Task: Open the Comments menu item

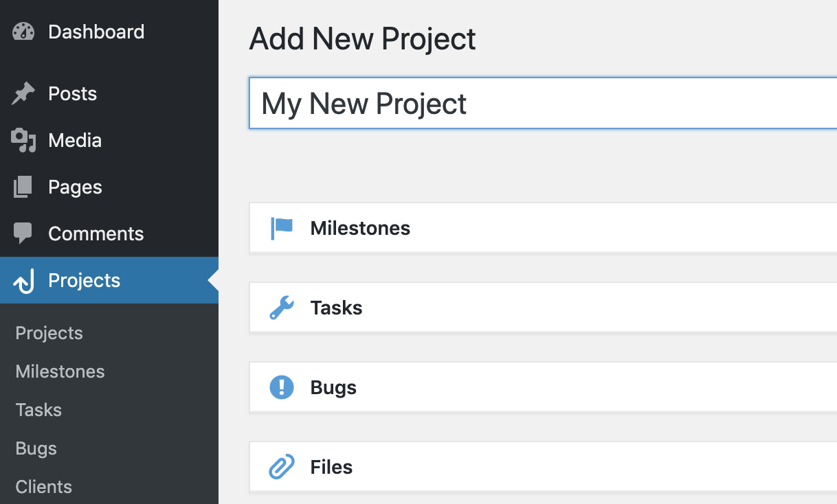Action: tap(96, 233)
